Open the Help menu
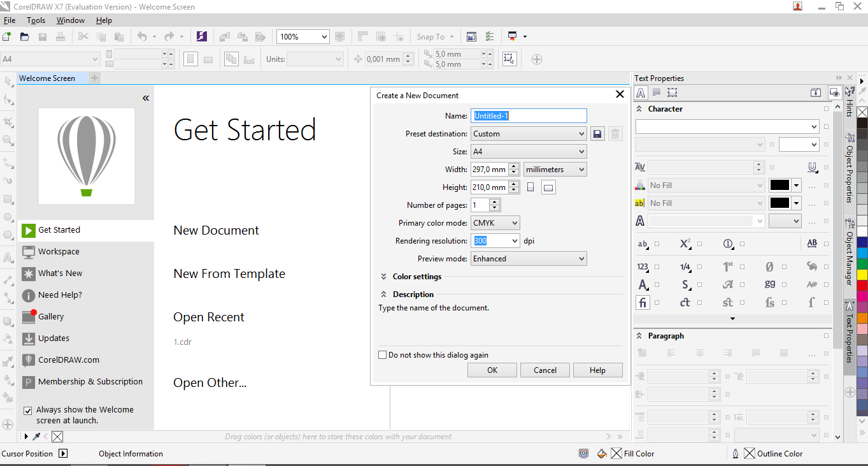Screen dimensions: 868x466 tap(104, 20)
